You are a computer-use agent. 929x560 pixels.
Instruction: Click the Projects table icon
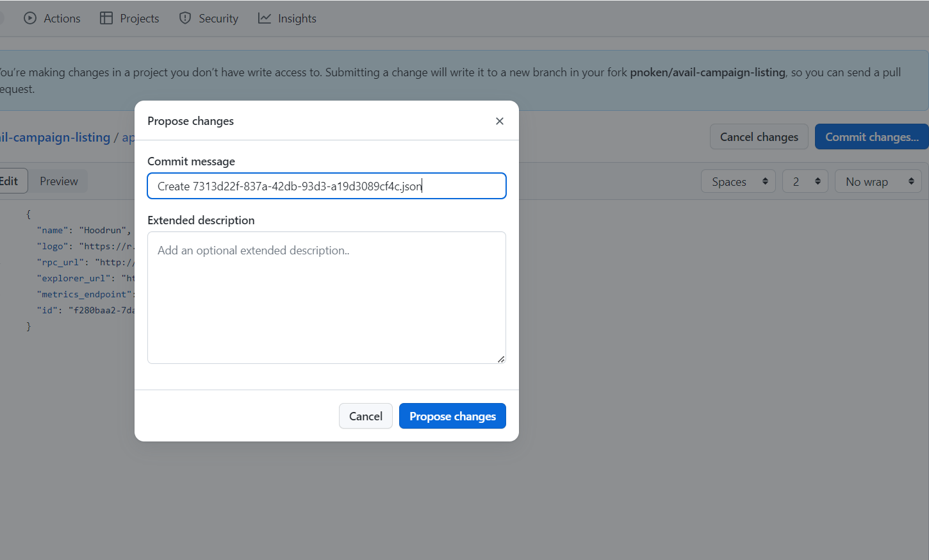(x=106, y=18)
